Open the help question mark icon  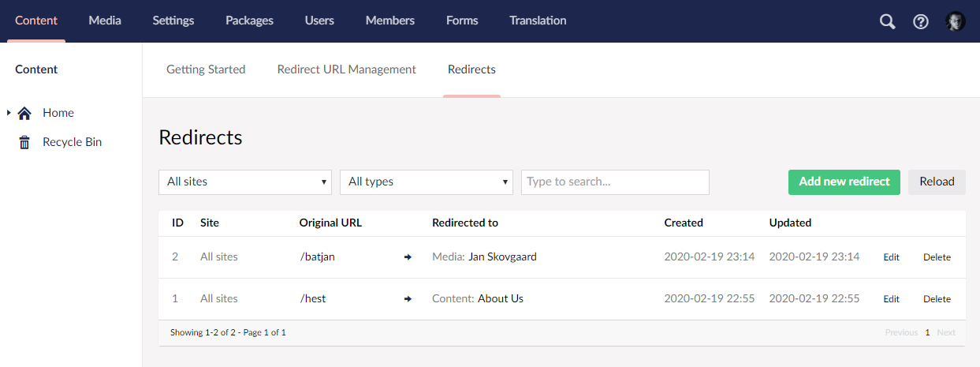pyautogui.click(x=921, y=21)
